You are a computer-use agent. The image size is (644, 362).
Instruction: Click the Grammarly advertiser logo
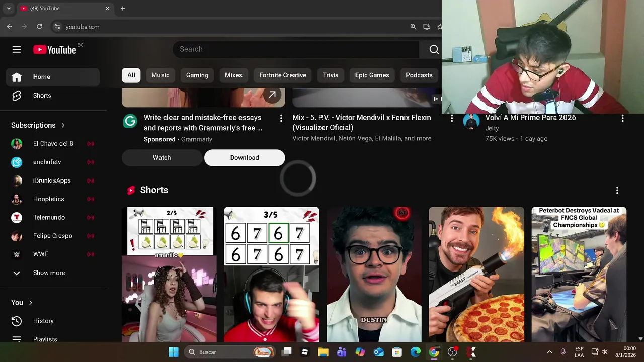point(130,121)
